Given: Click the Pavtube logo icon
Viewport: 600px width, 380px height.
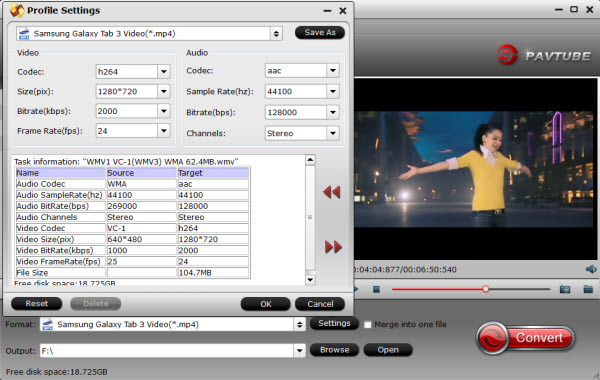Looking at the screenshot, I should [507, 55].
